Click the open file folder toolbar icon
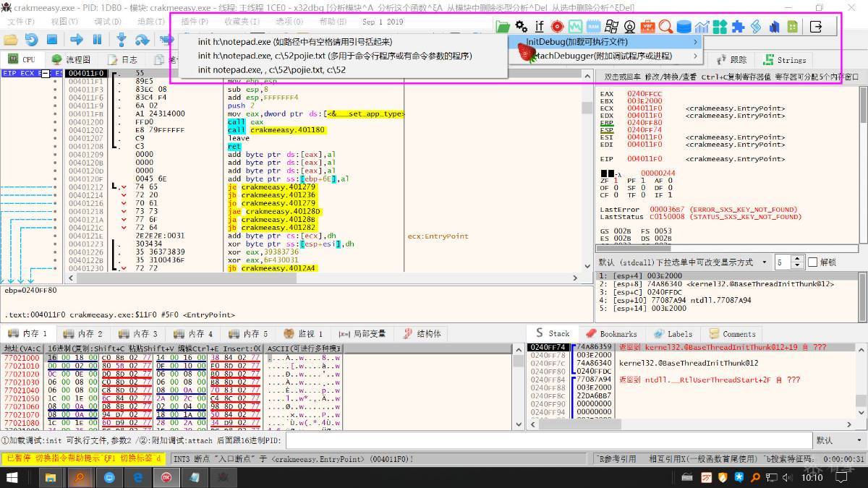The width and height of the screenshot is (868, 488). [x=10, y=40]
